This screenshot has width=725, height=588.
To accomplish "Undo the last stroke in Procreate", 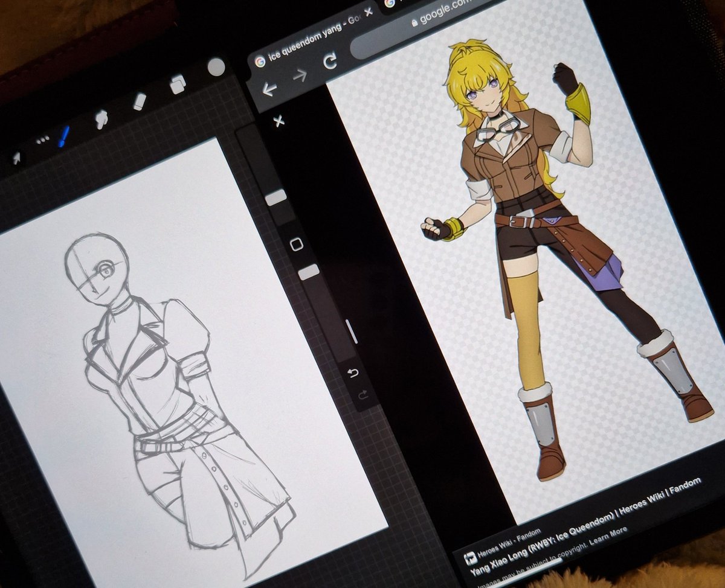I will coord(353,373).
